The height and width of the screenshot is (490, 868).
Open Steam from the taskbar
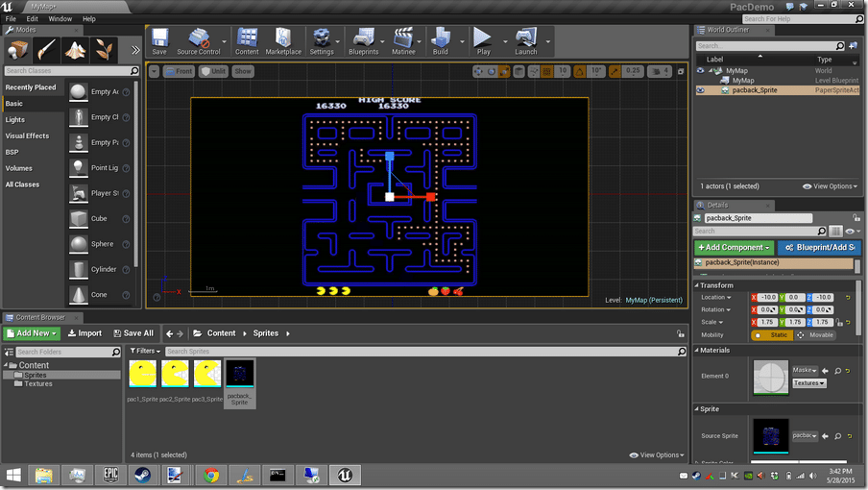point(143,475)
